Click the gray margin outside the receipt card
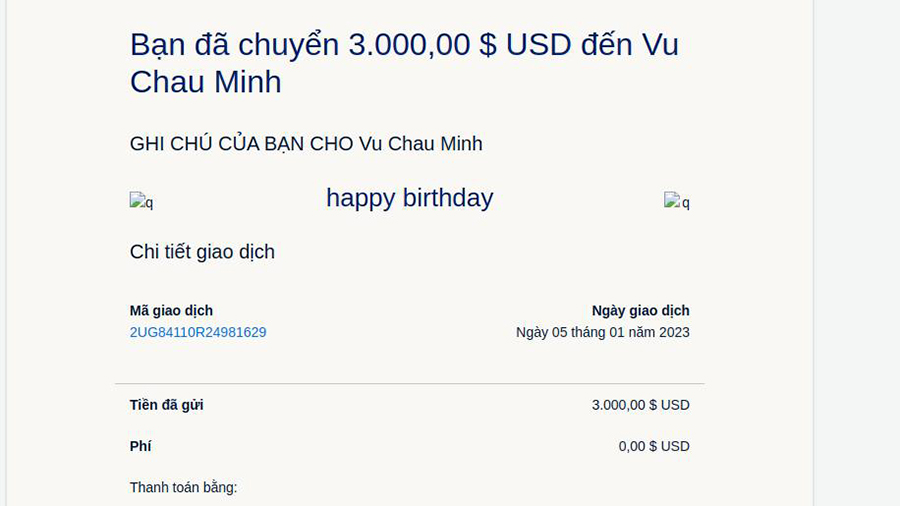This screenshot has width=900, height=506. click(856, 252)
